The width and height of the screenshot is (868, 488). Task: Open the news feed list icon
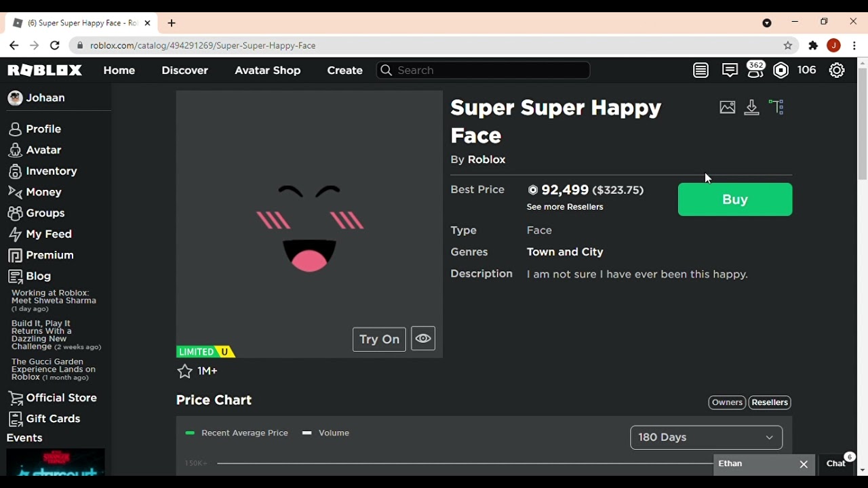[701, 70]
